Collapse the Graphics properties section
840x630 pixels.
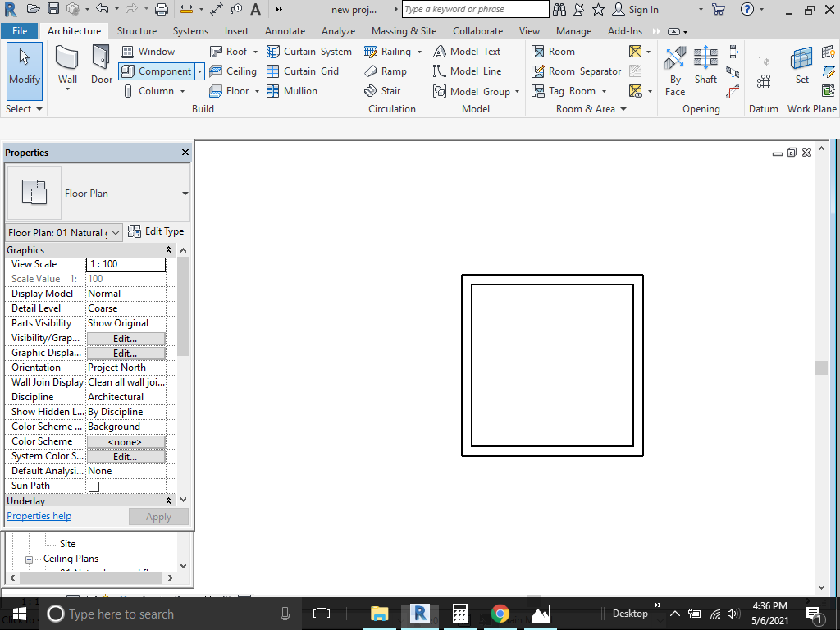tap(168, 249)
